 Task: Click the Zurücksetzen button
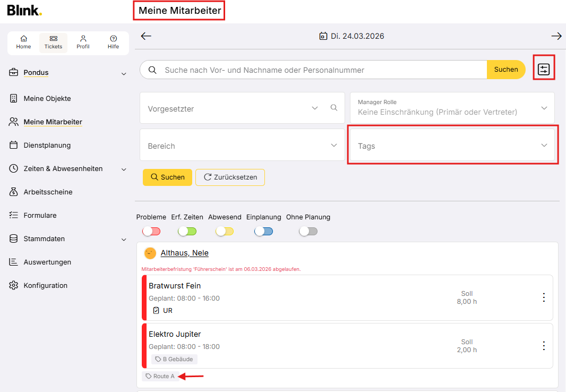coord(230,177)
